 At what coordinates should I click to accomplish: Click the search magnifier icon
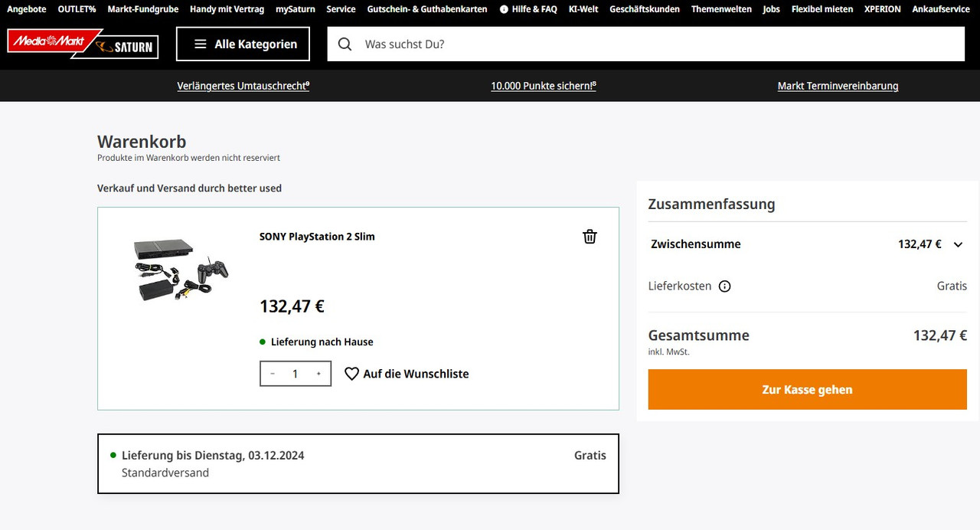(345, 44)
